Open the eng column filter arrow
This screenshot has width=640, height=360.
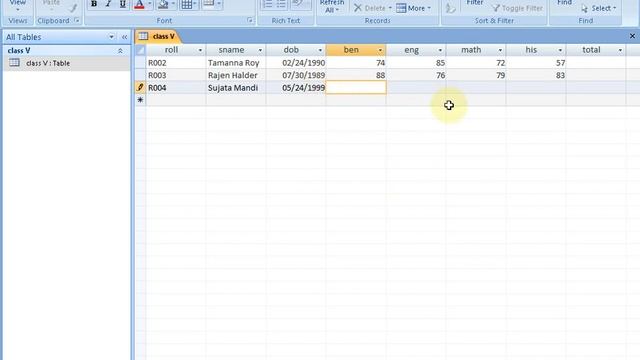pos(440,50)
